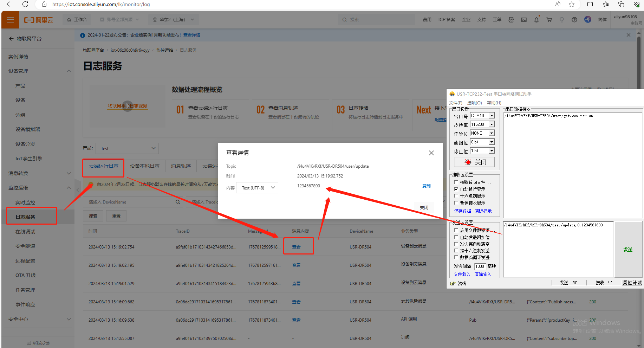Uncheck 自动换行显示 checkbox
This screenshot has height=348, width=644.
coord(456,189)
